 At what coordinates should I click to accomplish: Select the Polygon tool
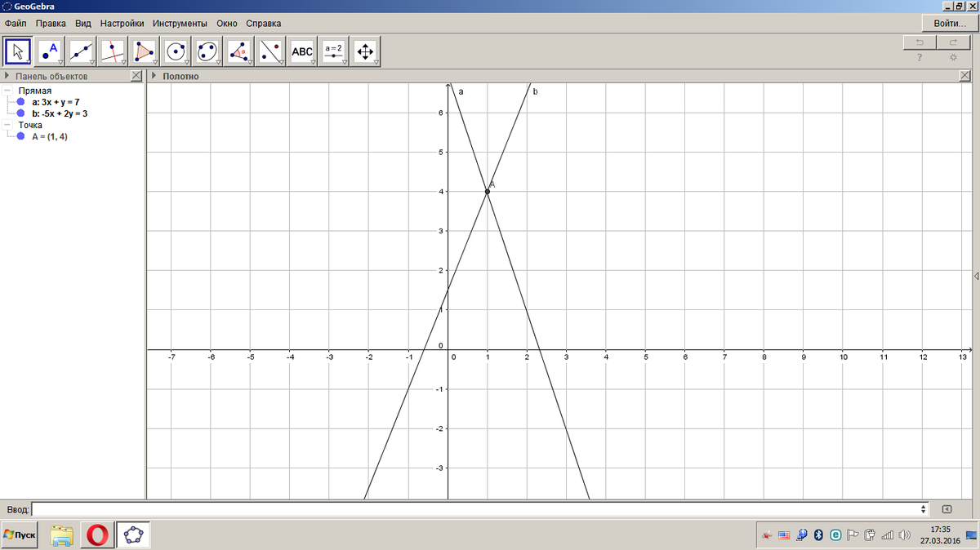tap(145, 51)
